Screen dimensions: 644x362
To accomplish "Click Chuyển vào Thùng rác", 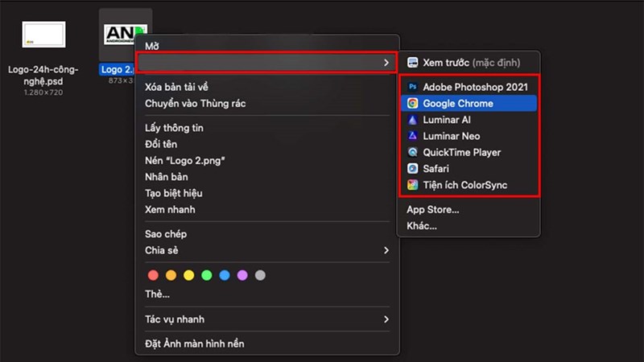I will [196, 103].
